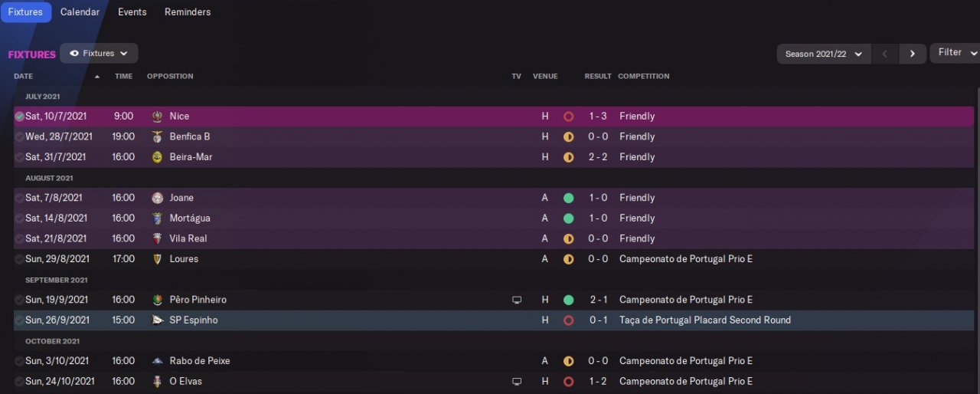Click the Pêro Pinheiro club crest
Viewport: 980px width, 394px height.
(x=158, y=300)
